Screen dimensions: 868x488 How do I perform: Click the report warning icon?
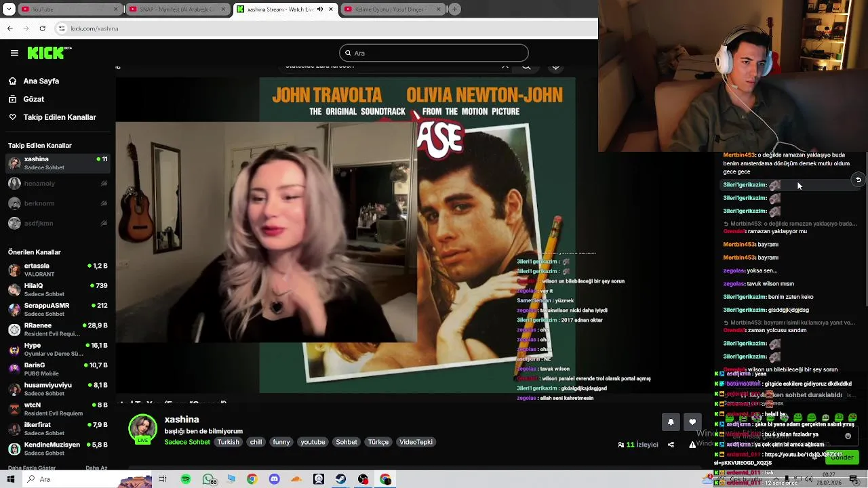coord(692,445)
